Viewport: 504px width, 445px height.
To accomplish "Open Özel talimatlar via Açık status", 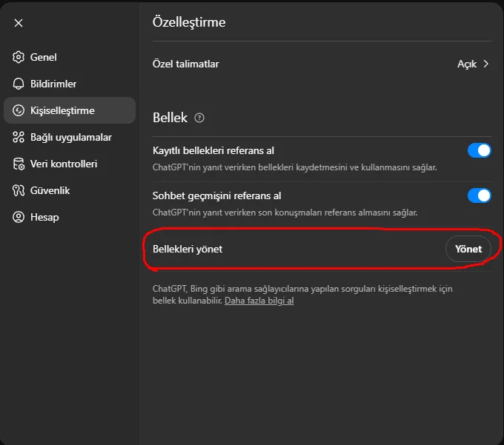I will click(467, 64).
